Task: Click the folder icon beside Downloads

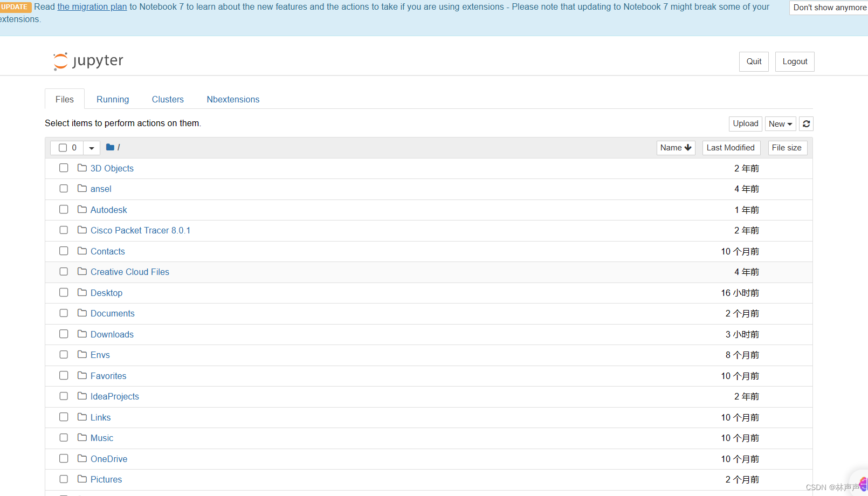Action: (x=82, y=334)
